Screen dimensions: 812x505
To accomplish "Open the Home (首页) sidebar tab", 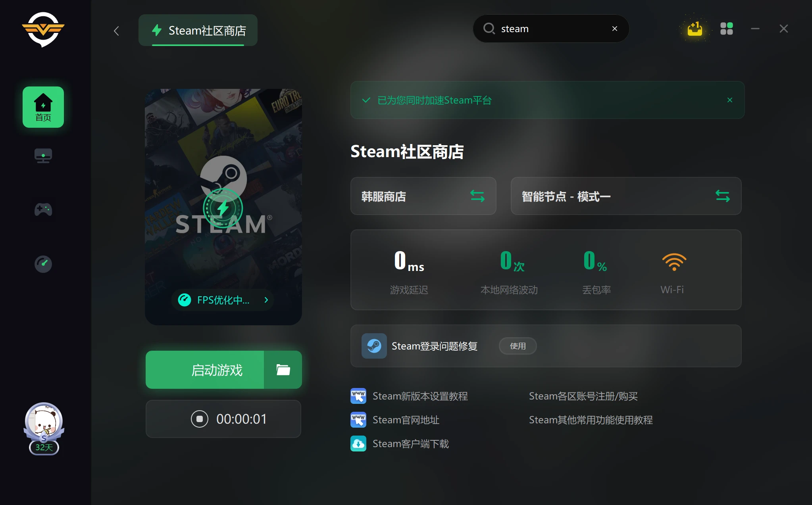I will point(43,107).
